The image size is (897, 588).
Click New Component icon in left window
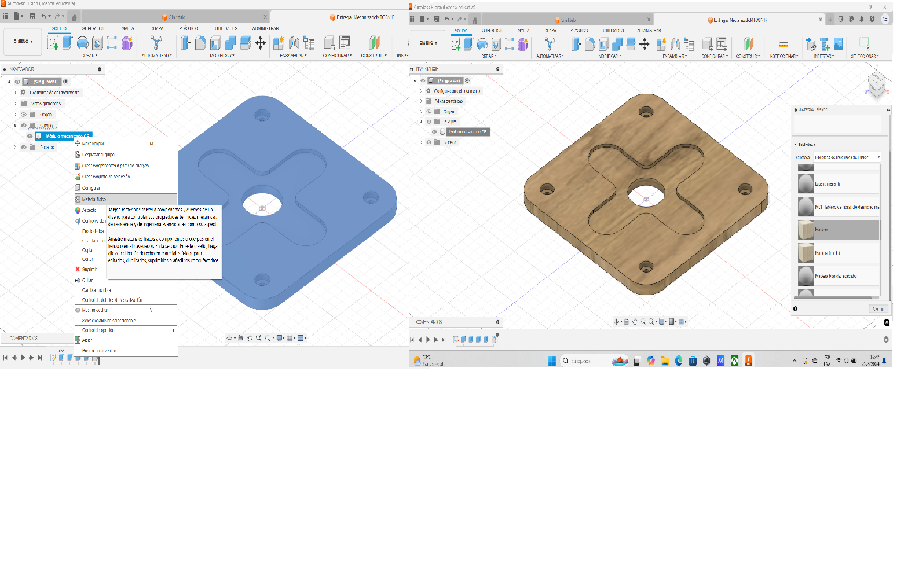click(x=279, y=43)
